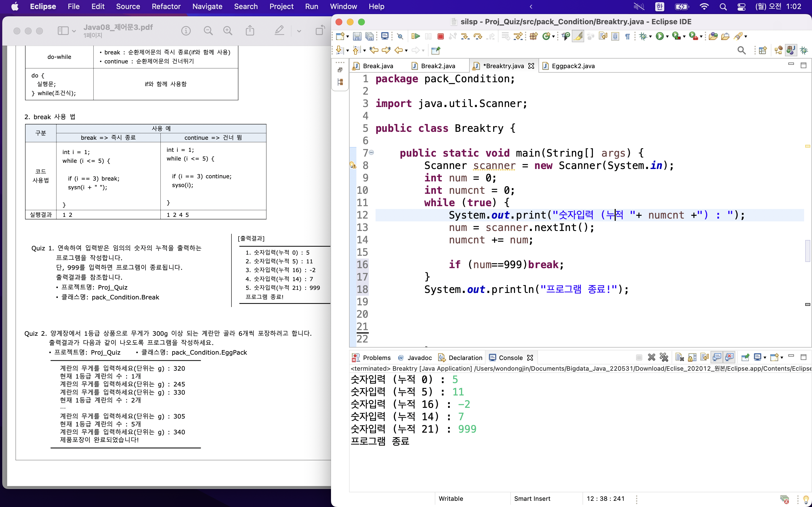
Task: Click the Save icon in Eclipse toolbar
Action: click(x=357, y=36)
